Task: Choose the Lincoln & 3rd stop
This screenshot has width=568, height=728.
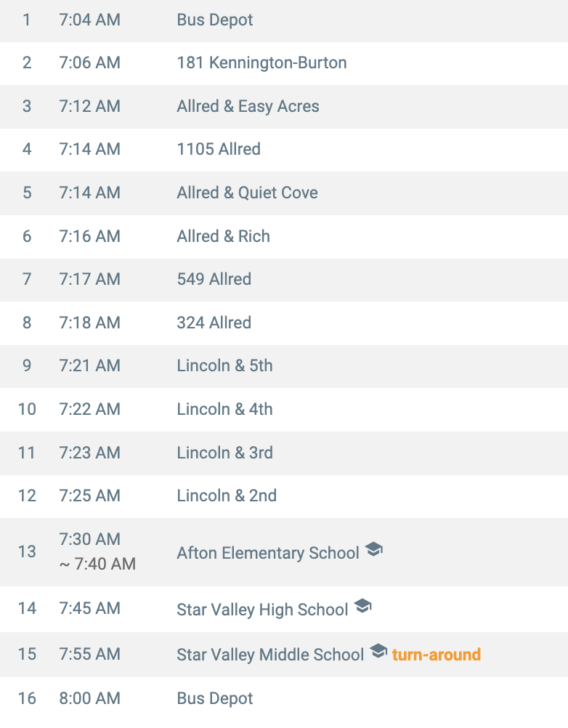Action: [224, 453]
